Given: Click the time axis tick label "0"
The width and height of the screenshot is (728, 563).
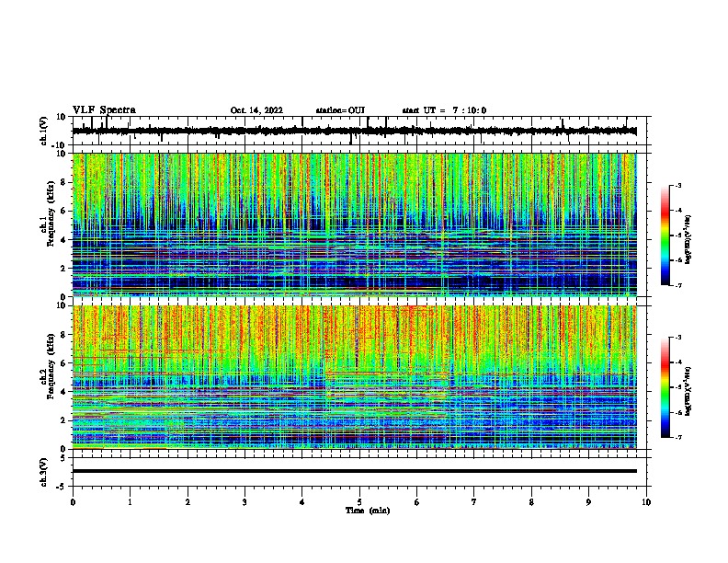Looking at the screenshot, I should (x=73, y=502).
